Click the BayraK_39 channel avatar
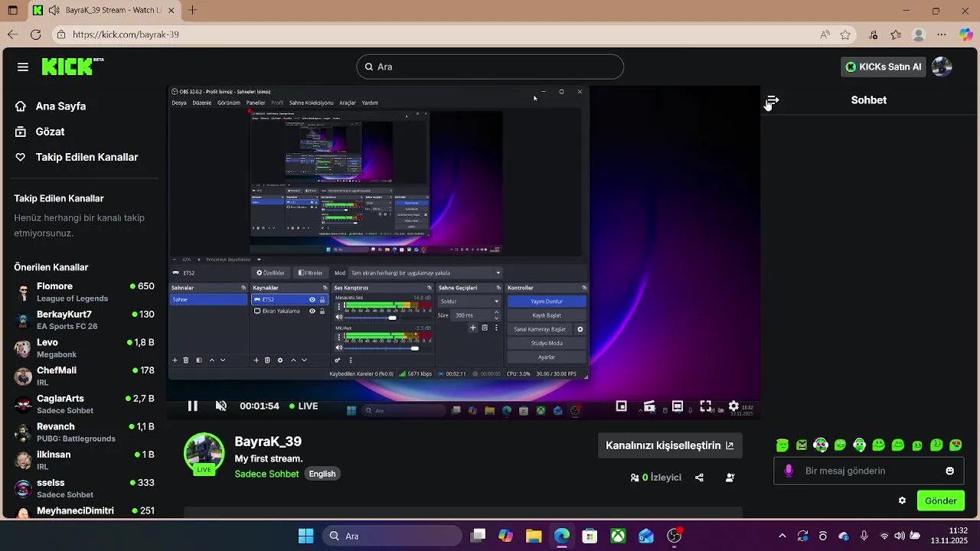Screen dimensions: 980x551 (x=204, y=452)
